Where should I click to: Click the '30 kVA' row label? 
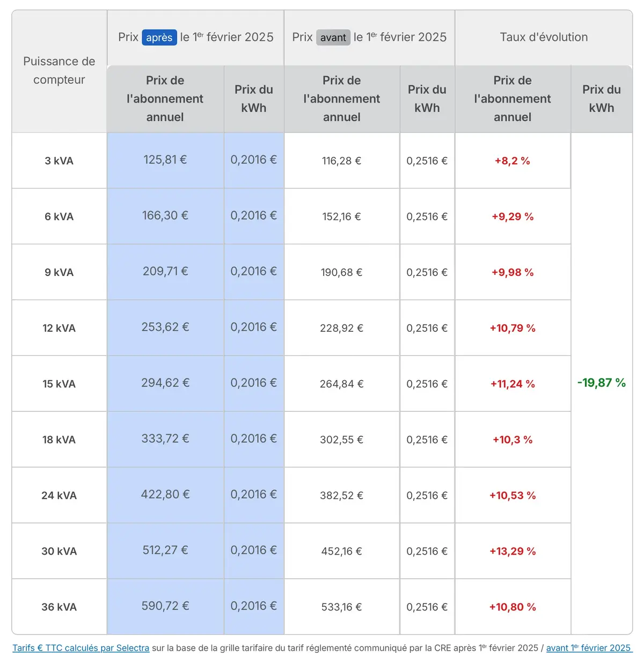point(59,551)
